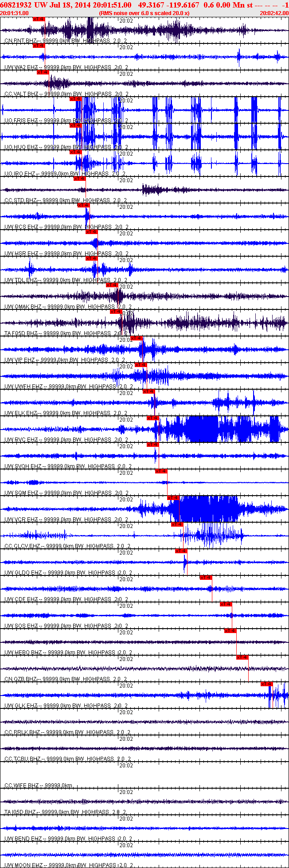289x868 pixels.
Task: Click the 'UW.VCR EHZ' station label
Action: coord(21,520)
